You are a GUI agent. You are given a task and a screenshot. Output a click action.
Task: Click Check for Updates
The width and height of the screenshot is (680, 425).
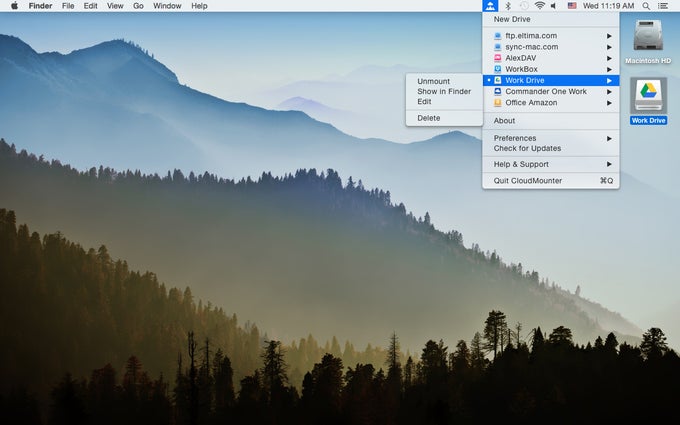point(527,148)
